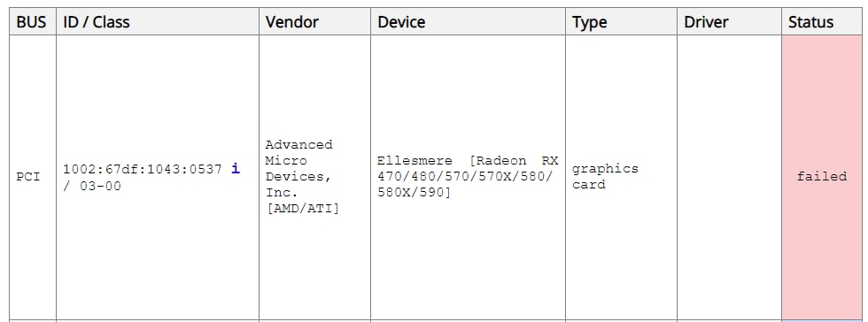868x322 pixels.
Task: Select the '580X/590]' text in Device cell
Action: point(415,193)
